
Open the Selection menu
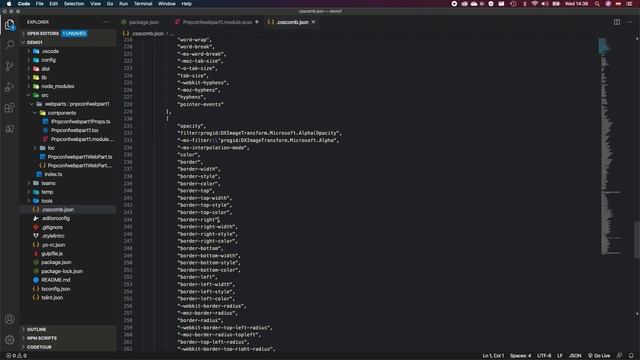(x=74, y=4)
